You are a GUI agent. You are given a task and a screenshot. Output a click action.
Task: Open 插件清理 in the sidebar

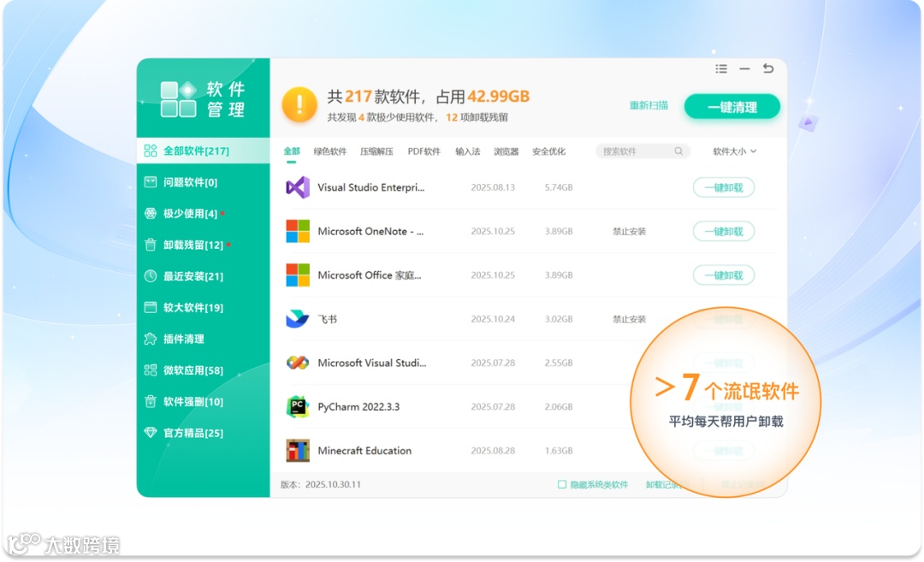point(204,339)
